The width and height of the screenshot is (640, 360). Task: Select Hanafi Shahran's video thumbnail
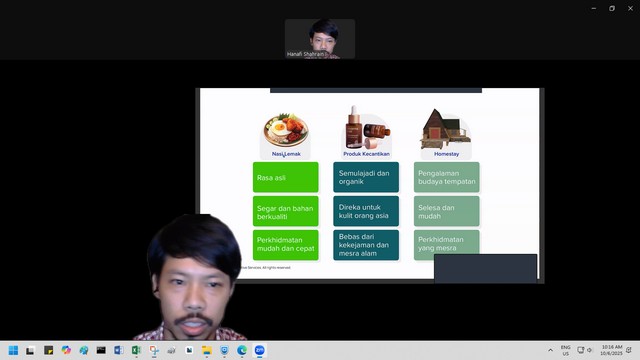(320, 39)
